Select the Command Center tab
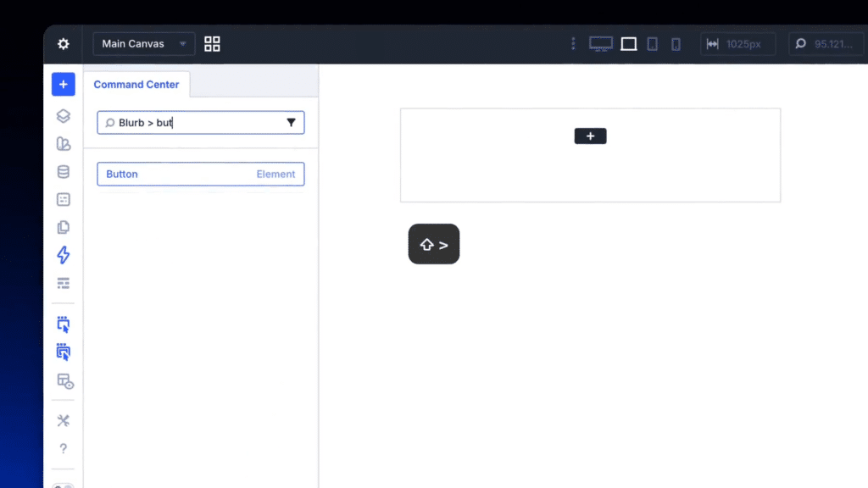The width and height of the screenshot is (868, 488). 136,85
